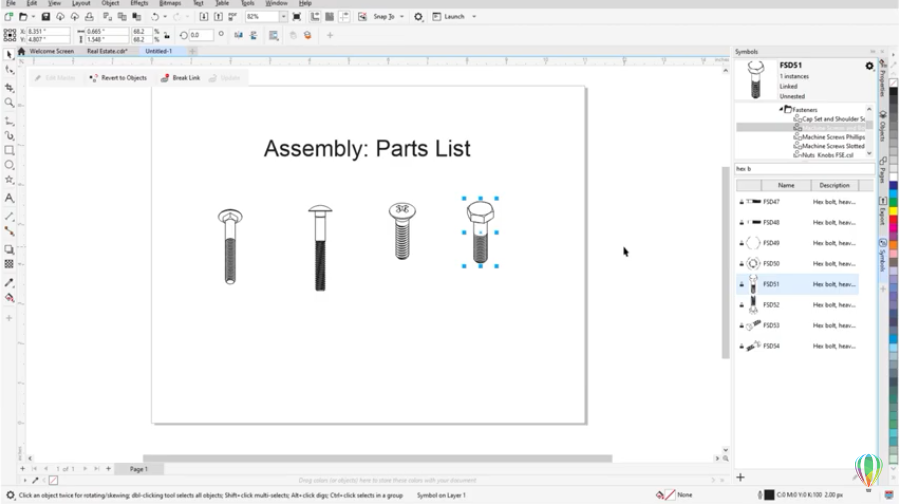Image resolution: width=899 pixels, height=504 pixels.
Task: Click the Export icon in the toolbar
Action: coord(218,17)
